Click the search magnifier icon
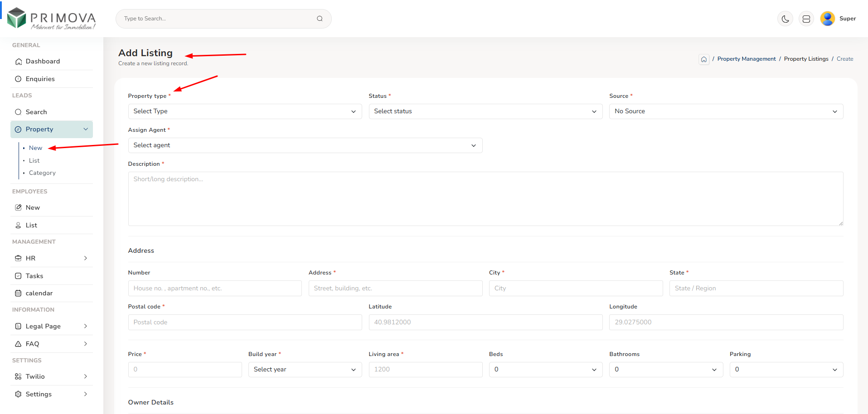 (x=320, y=19)
